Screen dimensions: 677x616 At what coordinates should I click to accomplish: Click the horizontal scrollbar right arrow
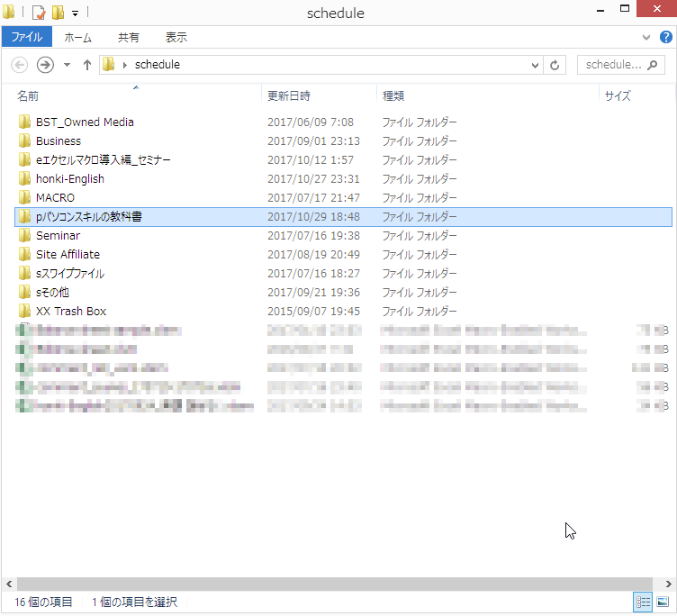(x=668, y=584)
